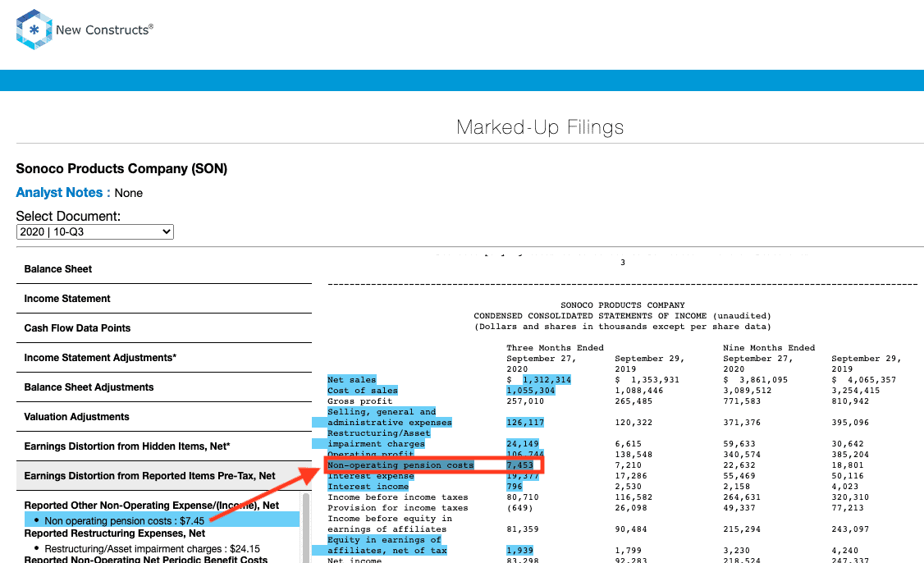
Task: Open Valuation Adjustments section
Action: pos(164,416)
